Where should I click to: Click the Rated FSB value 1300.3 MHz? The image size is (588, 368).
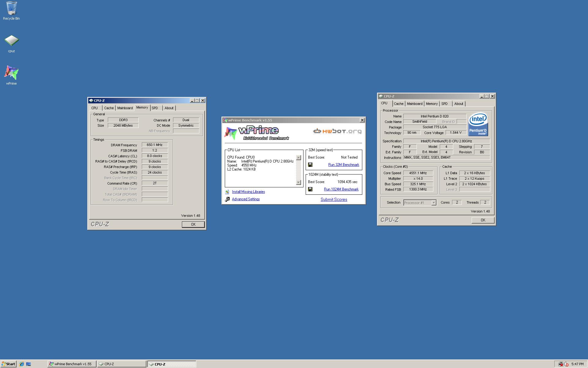pos(418,190)
